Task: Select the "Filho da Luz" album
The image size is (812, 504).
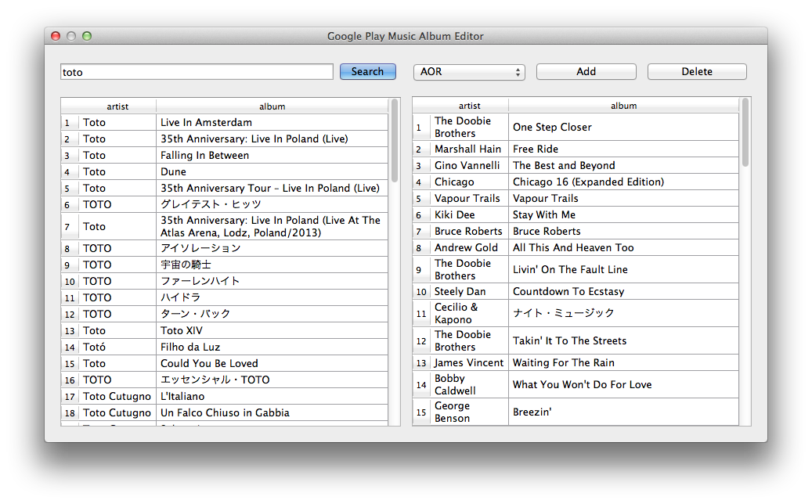Action: [x=272, y=347]
